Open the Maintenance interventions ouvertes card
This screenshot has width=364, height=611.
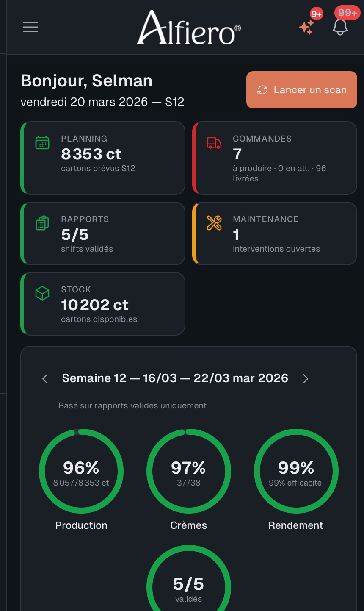pos(275,233)
